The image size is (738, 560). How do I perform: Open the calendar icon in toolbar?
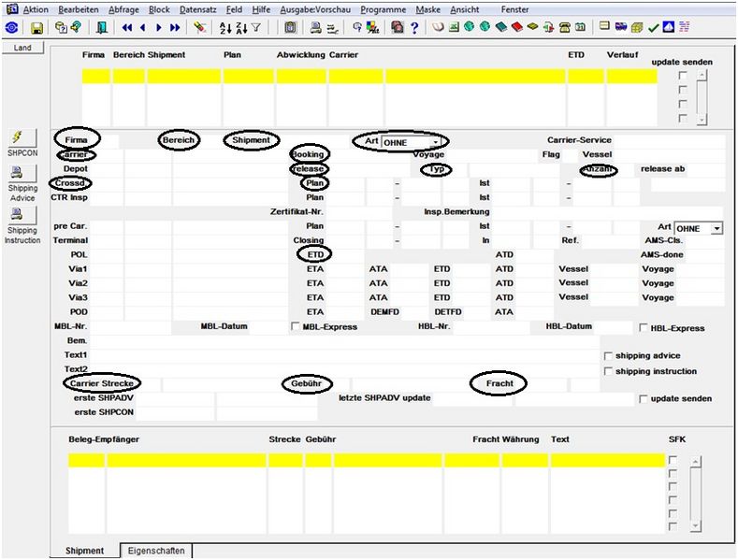coord(580,27)
